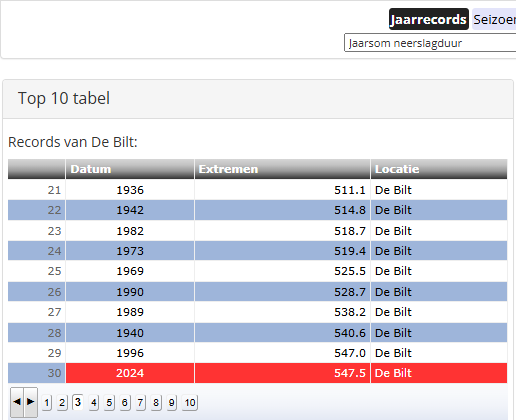Go to previous page using left arrow
This screenshot has height=420, width=516.
(x=17, y=402)
